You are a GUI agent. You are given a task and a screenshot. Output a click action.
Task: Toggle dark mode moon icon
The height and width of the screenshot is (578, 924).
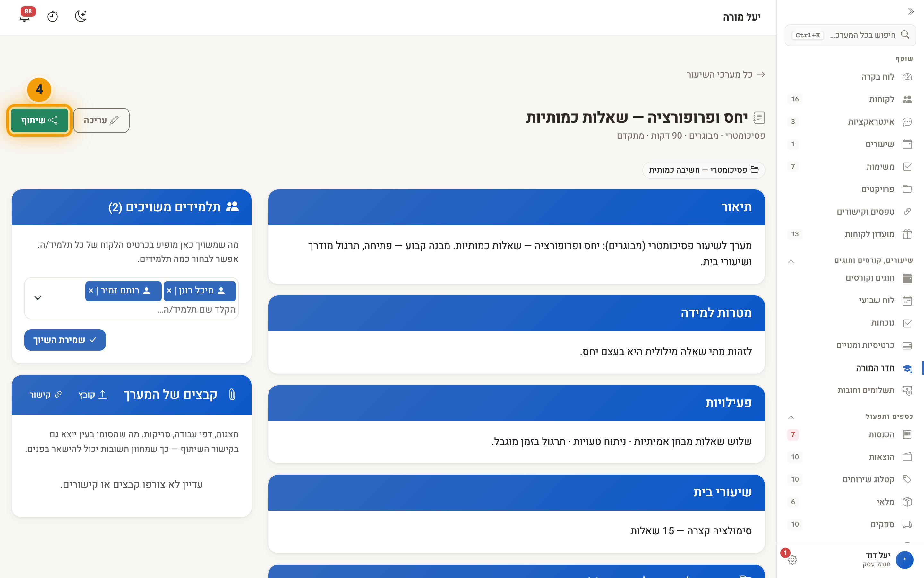click(x=81, y=16)
